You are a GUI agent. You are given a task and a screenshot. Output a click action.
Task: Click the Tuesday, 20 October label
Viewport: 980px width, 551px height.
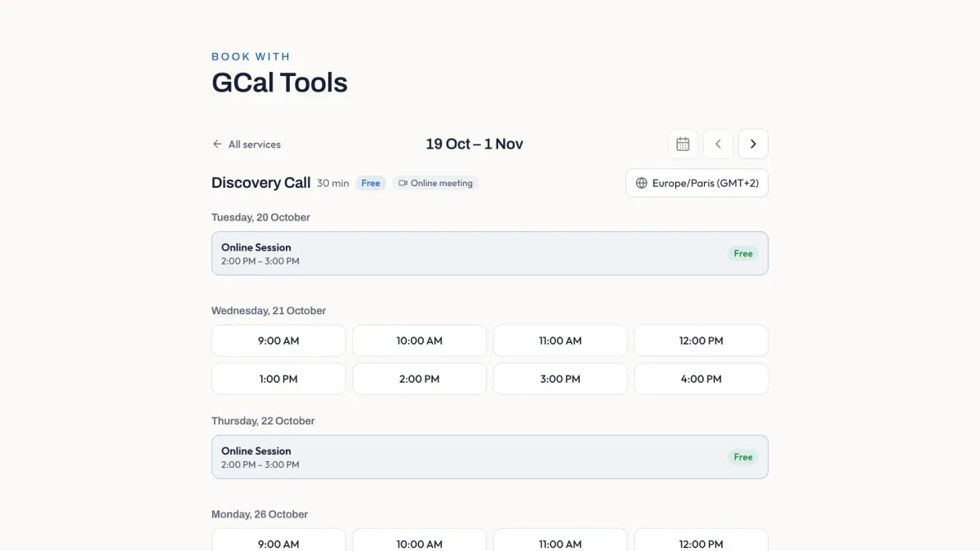[x=261, y=217]
